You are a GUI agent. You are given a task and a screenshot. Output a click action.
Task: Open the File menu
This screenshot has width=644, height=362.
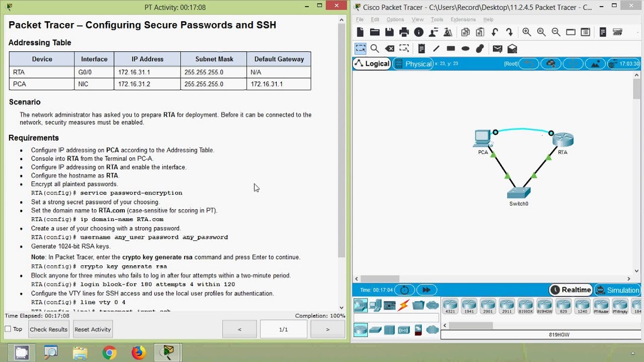[x=360, y=20]
